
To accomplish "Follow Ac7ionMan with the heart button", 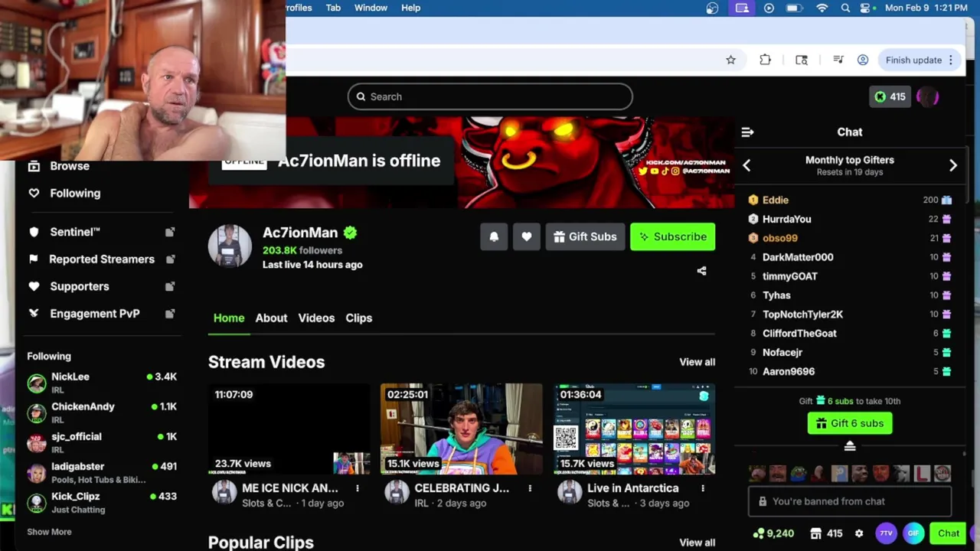I will pyautogui.click(x=527, y=236).
